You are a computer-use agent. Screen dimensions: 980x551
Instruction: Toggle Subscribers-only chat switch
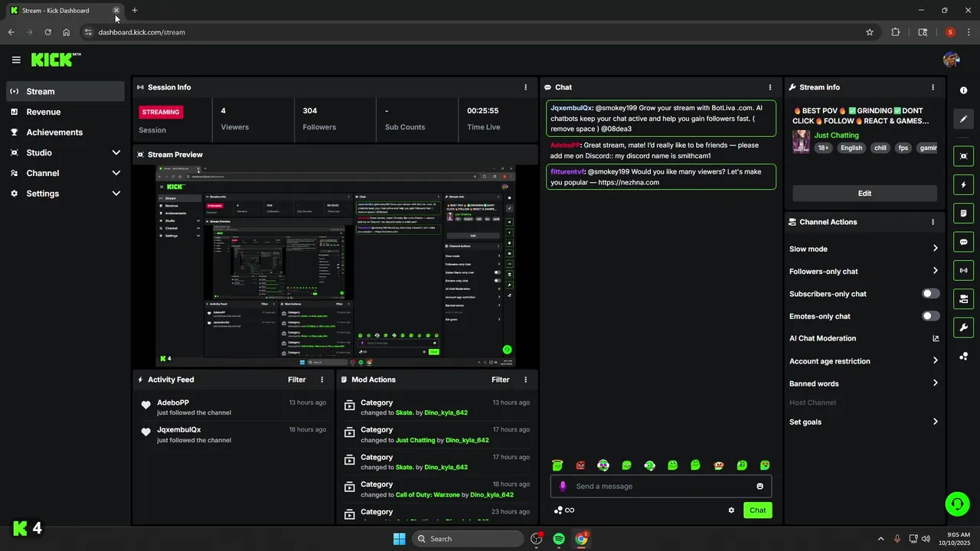931,294
